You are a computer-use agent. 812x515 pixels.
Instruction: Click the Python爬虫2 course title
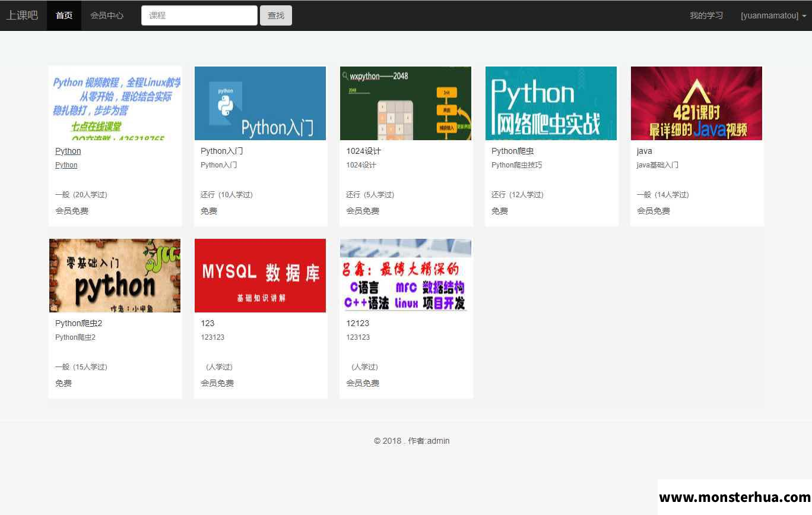(79, 323)
